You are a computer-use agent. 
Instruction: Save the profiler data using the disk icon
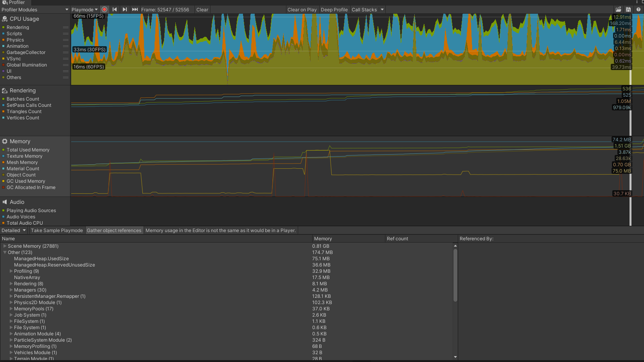pyautogui.click(x=628, y=9)
